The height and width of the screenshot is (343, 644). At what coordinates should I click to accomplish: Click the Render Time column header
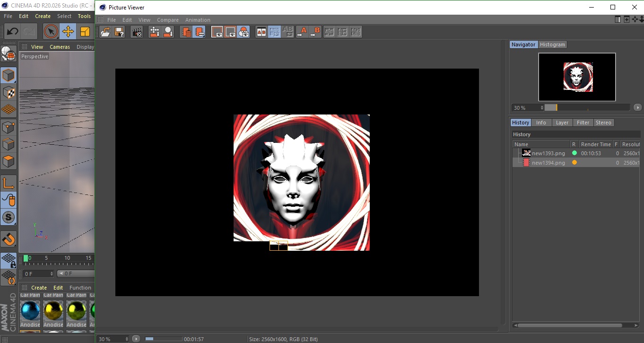pyautogui.click(x=596, y=144)
